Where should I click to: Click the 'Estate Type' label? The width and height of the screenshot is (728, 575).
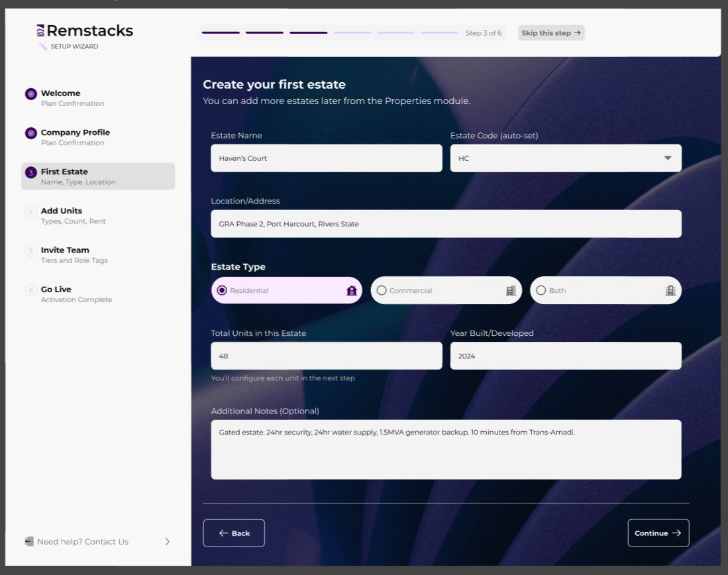pyautogui.click(x=238, y=267)
